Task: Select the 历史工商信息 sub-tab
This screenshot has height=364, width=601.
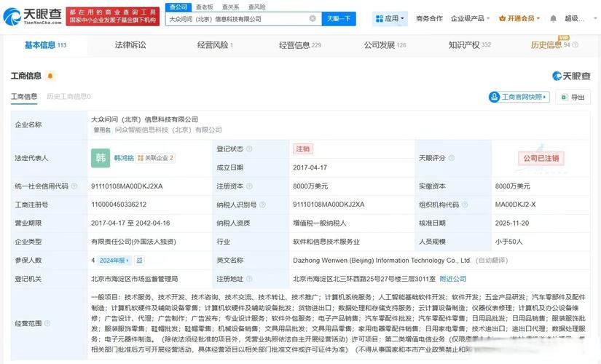Action: pos(68,97)
